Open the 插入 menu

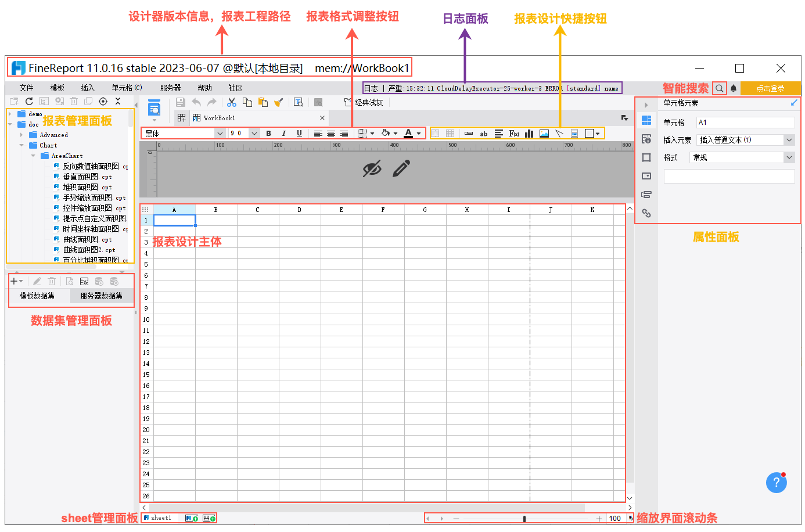(x=88, y=88)
